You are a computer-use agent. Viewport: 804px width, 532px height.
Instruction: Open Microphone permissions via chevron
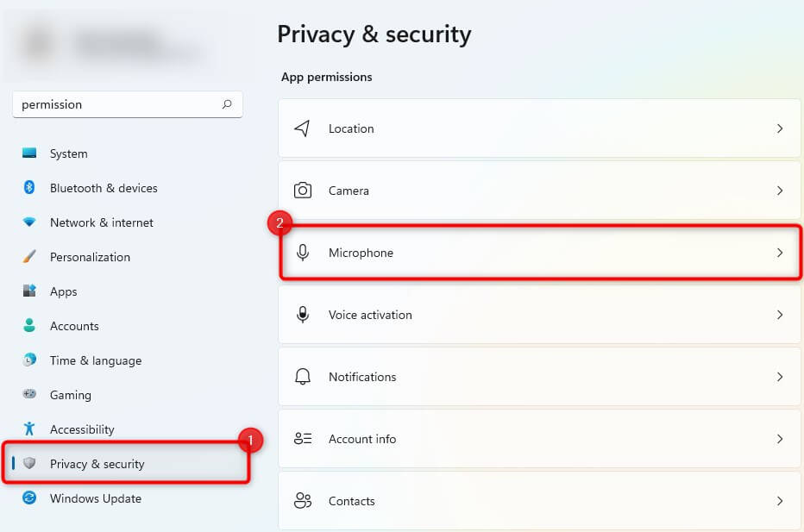(x=780, y=253)
